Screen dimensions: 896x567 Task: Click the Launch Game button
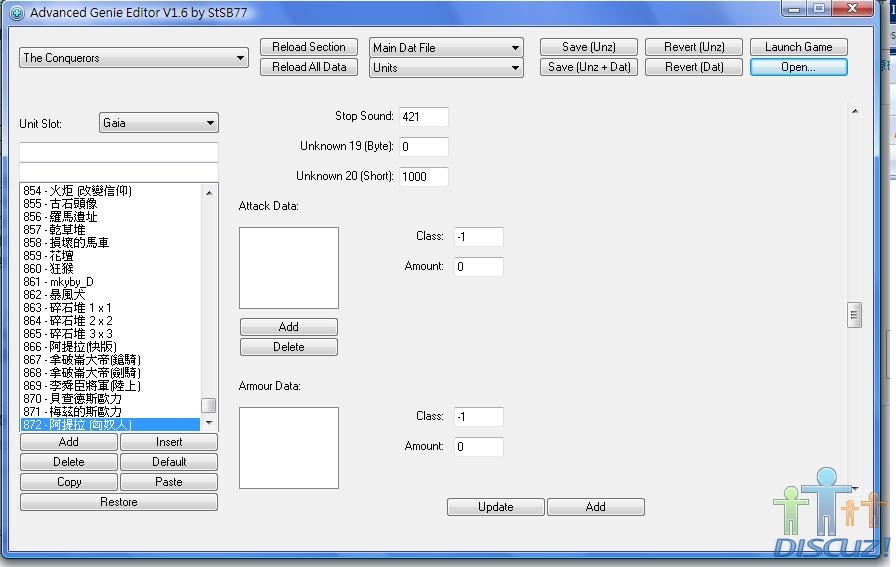(798, 47)
